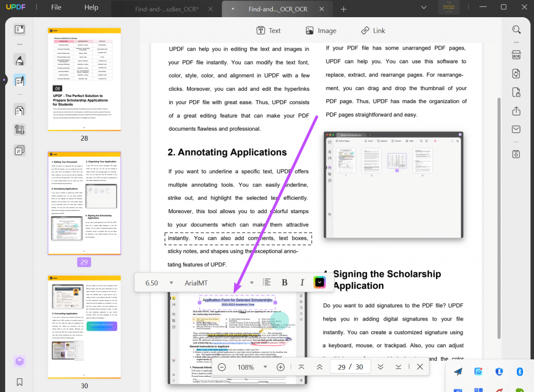The width and height of the screenshot is (534, 392).
Task: Open the ArialMT font dropdown
Action: tap(219, 282)
